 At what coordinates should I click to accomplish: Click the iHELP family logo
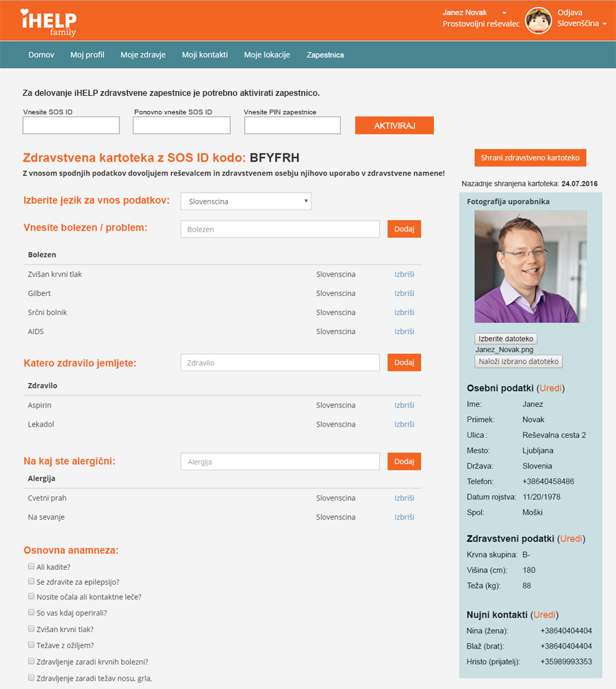pyautogui.click(x=49, y=22)
